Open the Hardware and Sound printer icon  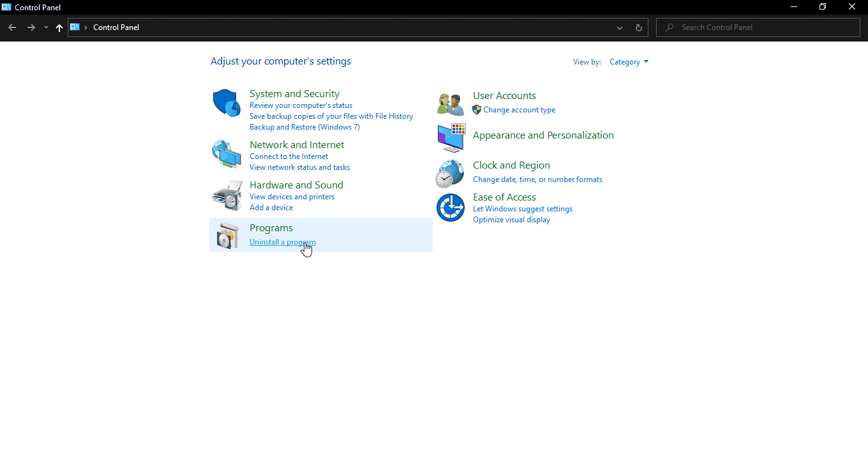coord(227,195)
